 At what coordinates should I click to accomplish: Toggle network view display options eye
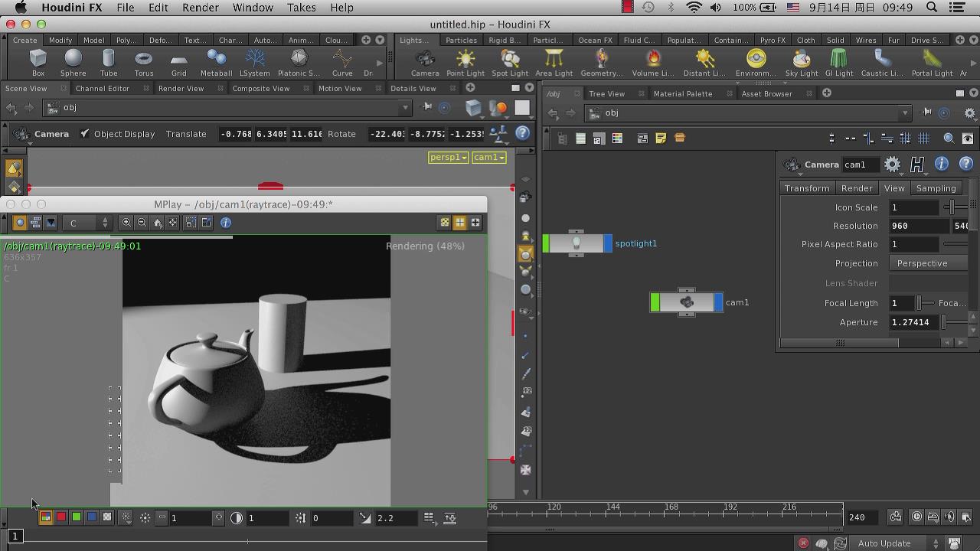click(968, 139)
